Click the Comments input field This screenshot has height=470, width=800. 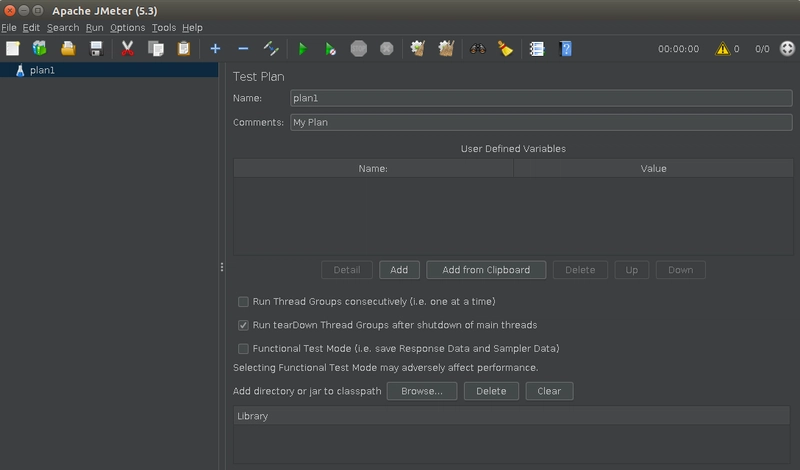(x=541, y=122)
